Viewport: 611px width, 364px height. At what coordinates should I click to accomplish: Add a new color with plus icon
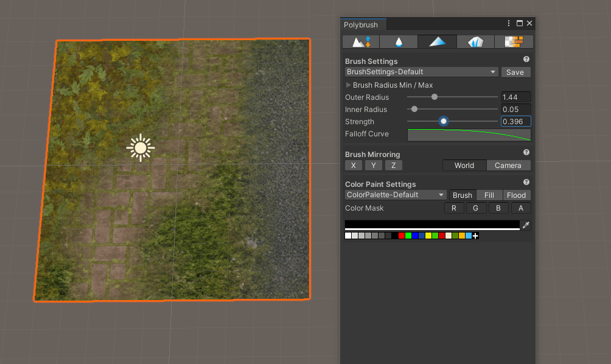[475, 236]
